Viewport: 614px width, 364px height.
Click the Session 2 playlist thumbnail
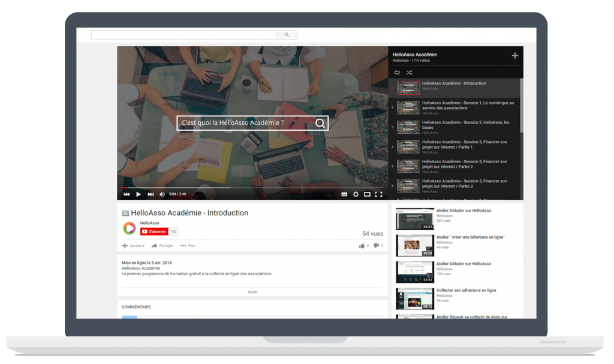point(408,127)
